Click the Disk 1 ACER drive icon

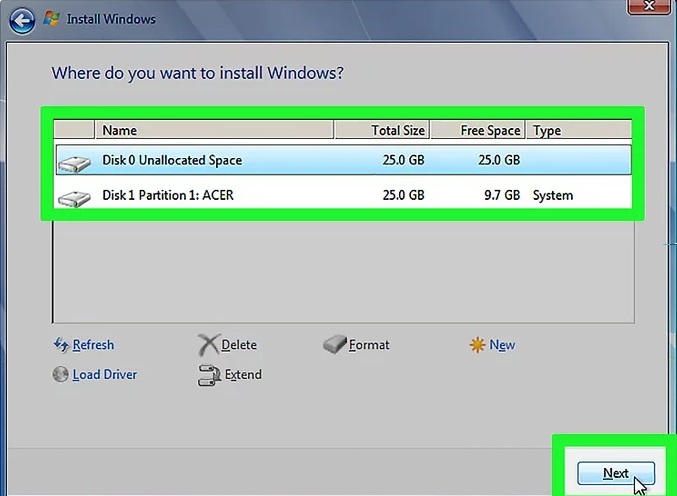74,199
